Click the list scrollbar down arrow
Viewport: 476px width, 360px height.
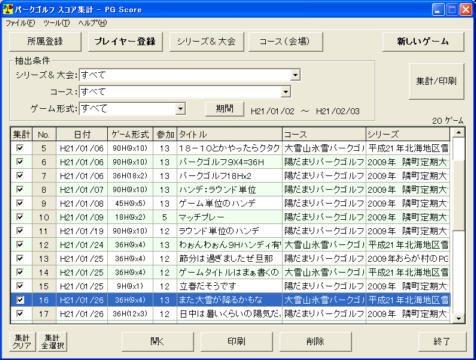pyautogui.click(x=459, y=318)
